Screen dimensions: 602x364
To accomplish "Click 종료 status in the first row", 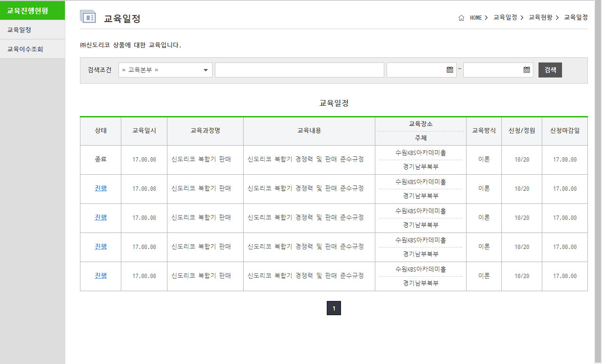I will [x=101, y=159].
